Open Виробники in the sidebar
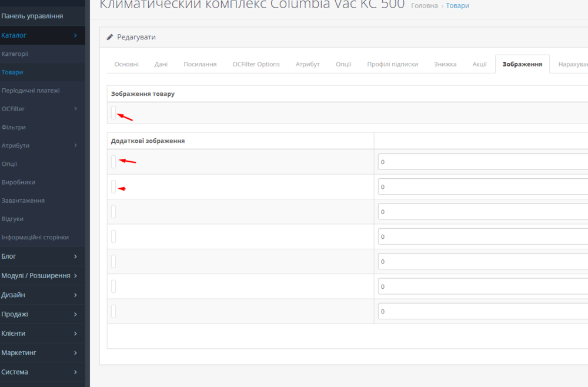Viewport: 588px width, 387px height. click(18, 182)
